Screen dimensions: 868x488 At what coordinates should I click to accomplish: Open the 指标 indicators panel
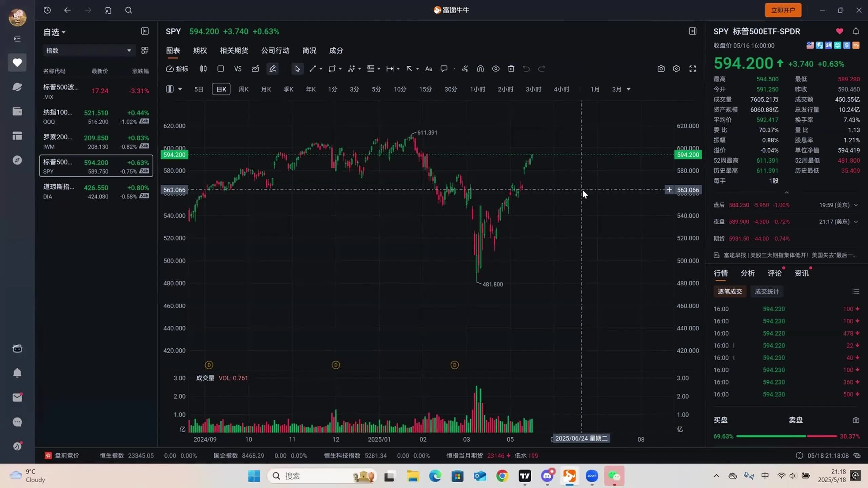tap(177, 69)
